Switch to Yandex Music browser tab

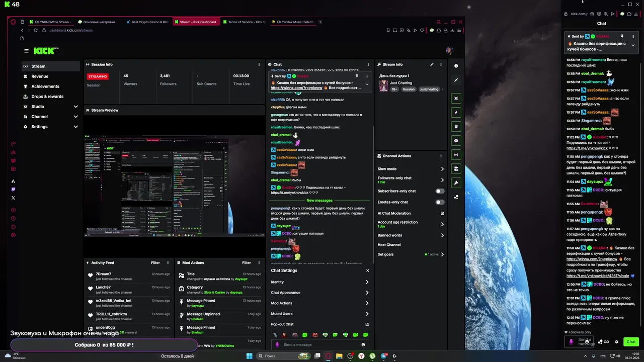[x=293, y=22]
